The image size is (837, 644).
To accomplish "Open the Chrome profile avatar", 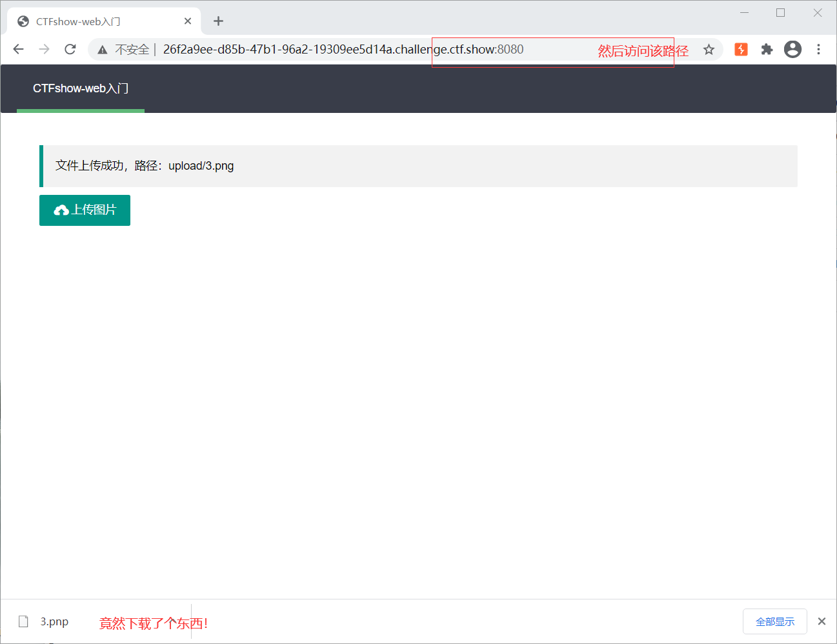I will pos(792,49).
